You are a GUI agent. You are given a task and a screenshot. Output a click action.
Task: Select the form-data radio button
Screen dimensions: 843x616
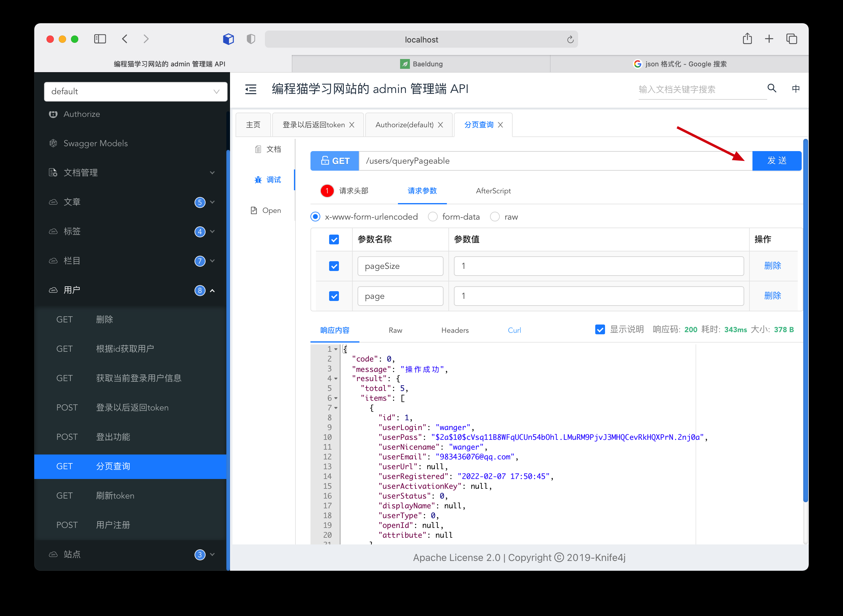click(x=433, y=217)
